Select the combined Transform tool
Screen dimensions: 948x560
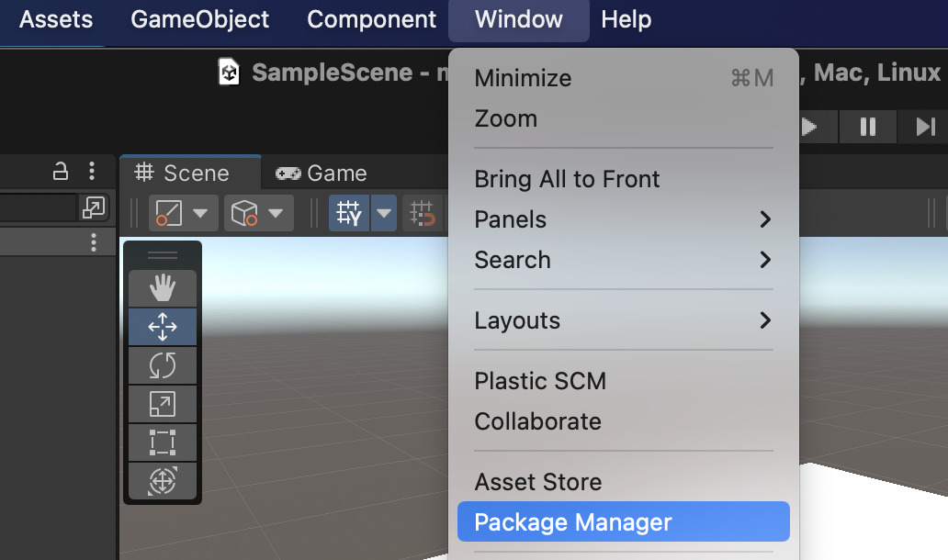point(162,479)
